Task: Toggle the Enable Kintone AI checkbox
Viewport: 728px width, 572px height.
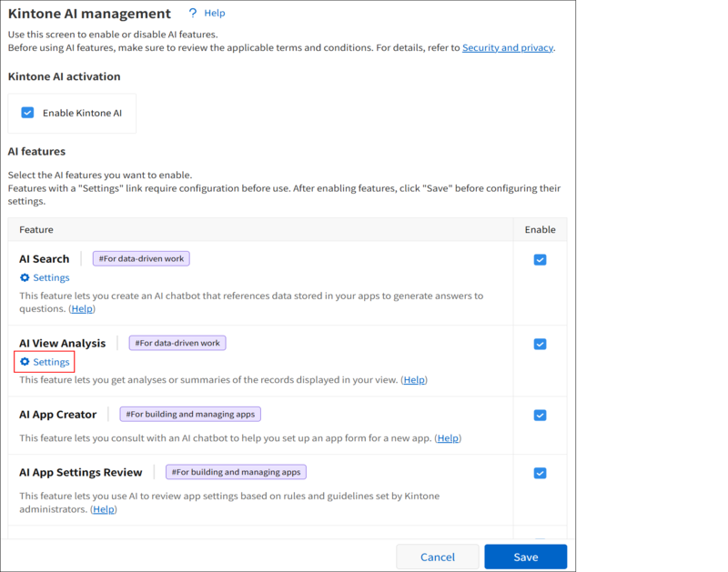Action: (x=27, y=113)
